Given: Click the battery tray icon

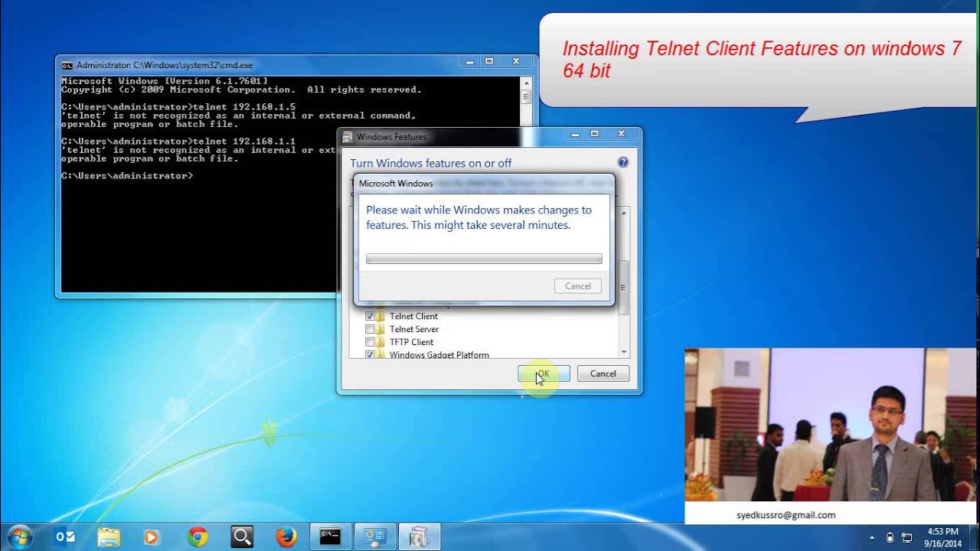Looking at the screenshot, I should 890,538.
